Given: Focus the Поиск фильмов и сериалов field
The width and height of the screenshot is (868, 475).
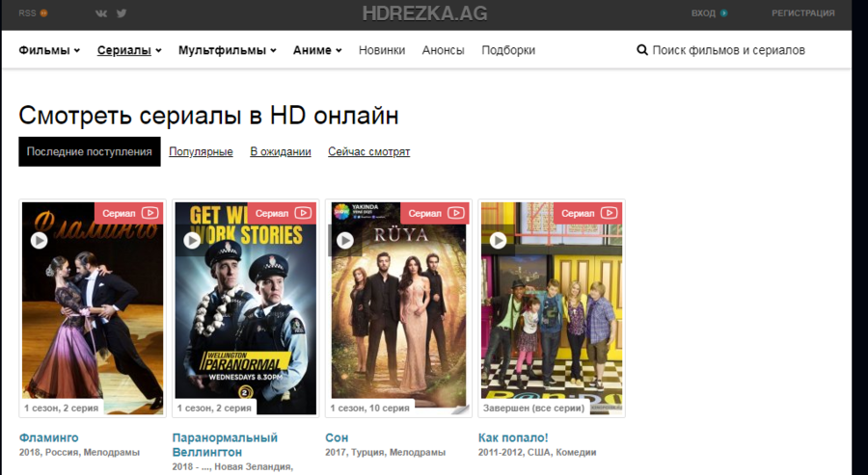Looking at the screenshot, I should point(728,50).
